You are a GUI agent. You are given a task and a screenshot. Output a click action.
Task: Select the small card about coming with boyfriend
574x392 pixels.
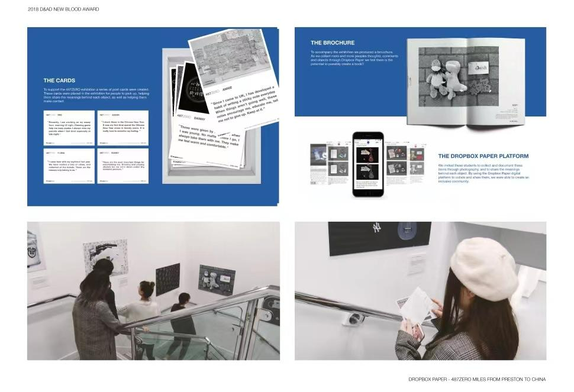pos(69,166)
